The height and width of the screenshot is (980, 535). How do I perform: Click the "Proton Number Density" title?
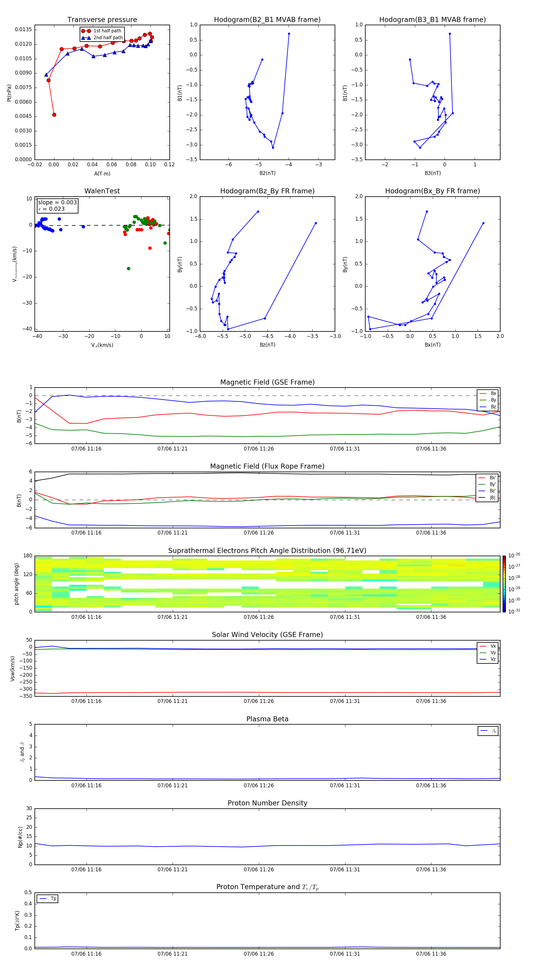pos(267,803)
